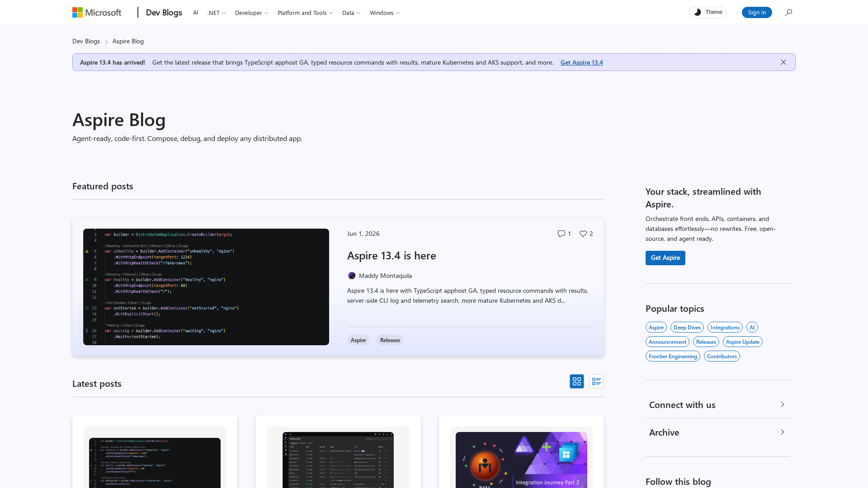The image size is (868, 488).
Task: Click Dev Blogs breadcrumb link
Action: click(x=86, y=41)
